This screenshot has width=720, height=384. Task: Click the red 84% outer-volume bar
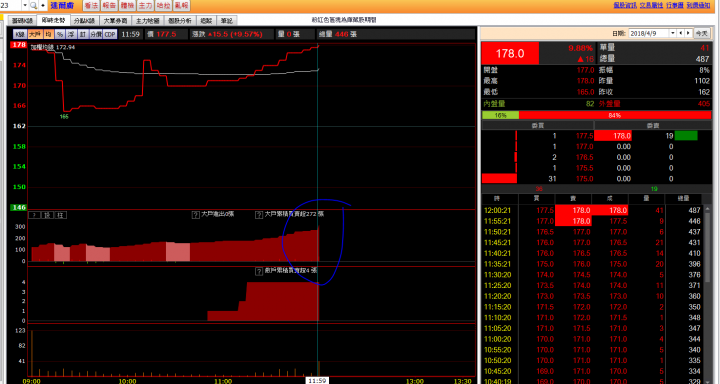[x=615, y=115]
